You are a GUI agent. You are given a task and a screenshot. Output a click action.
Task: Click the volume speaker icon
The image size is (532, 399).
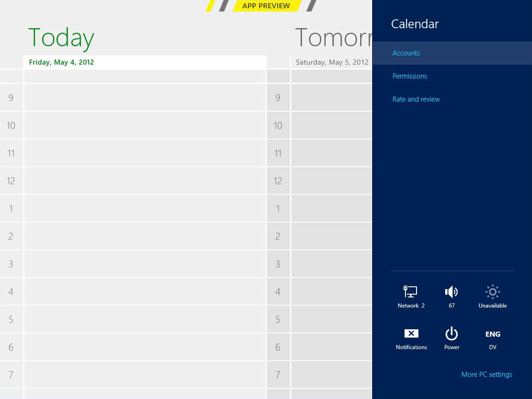click(x=451, y=292)
